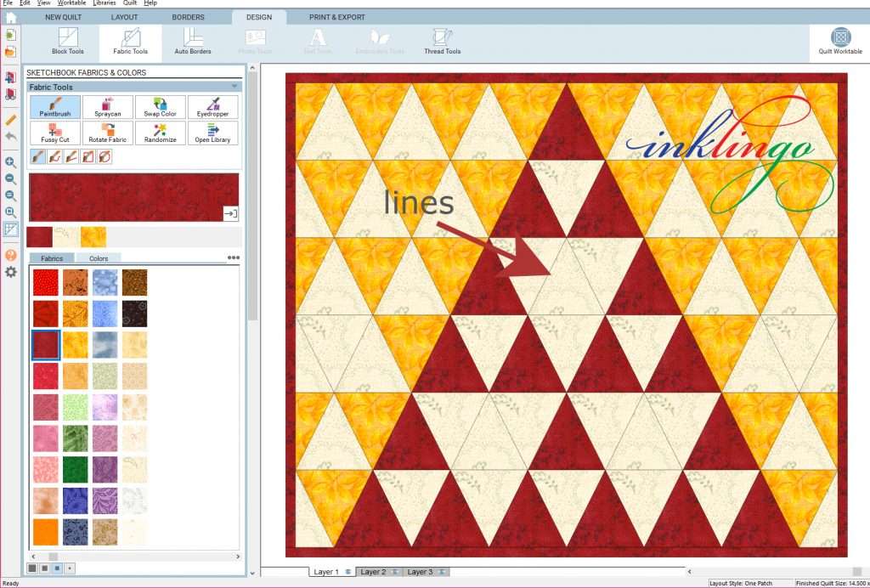Show the Colors palette tab

point(99,258)
